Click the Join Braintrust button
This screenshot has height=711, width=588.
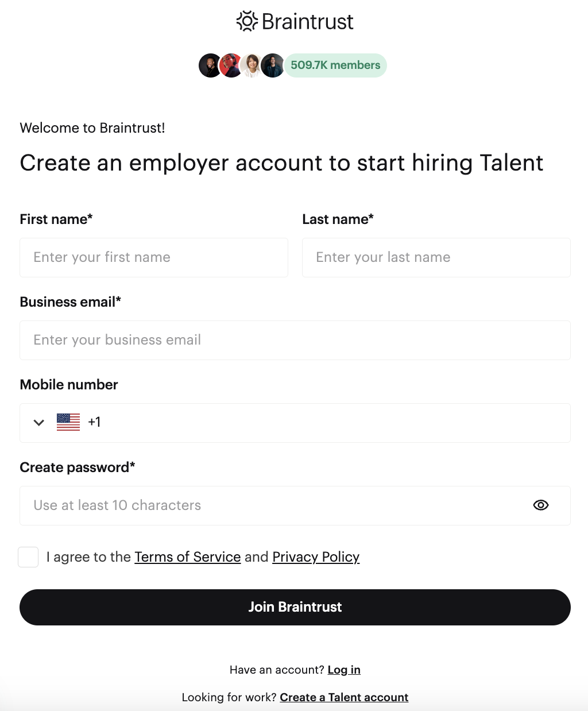click(295, 607)
